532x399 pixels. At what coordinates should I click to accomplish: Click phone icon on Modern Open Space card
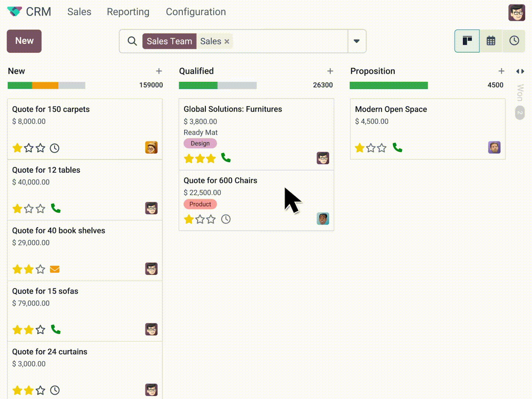click(x=398, y=148)
